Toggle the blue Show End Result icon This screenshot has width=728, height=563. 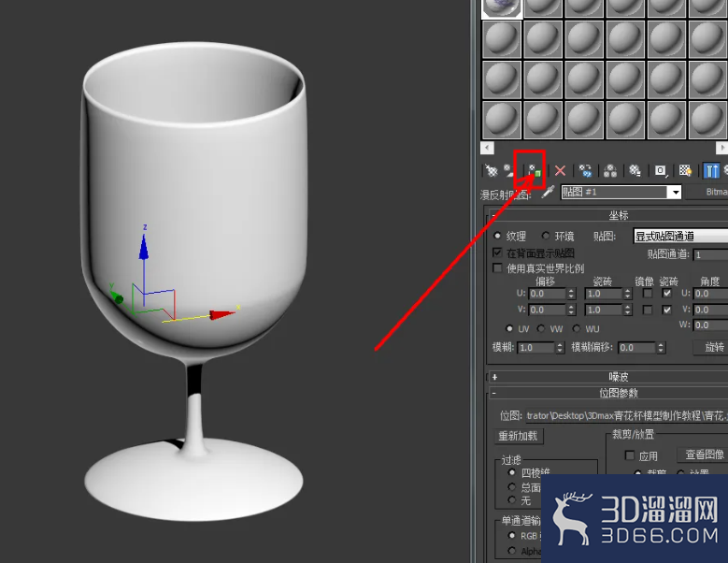click(x=711, y=171)
